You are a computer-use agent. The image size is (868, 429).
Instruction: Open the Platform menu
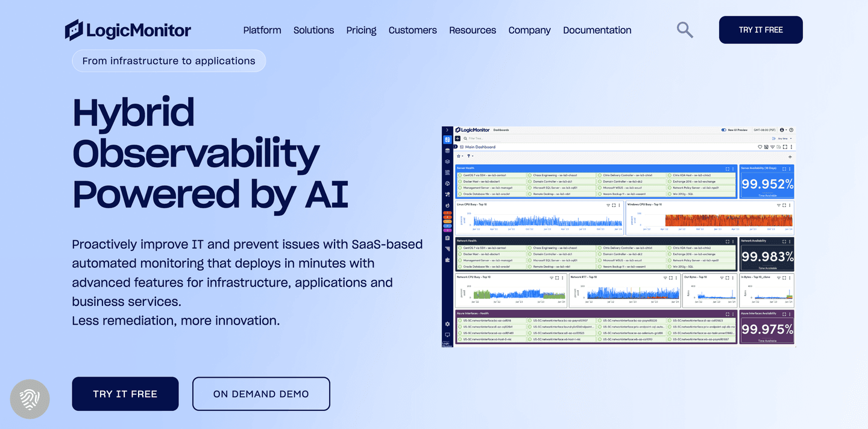point(262,30)
